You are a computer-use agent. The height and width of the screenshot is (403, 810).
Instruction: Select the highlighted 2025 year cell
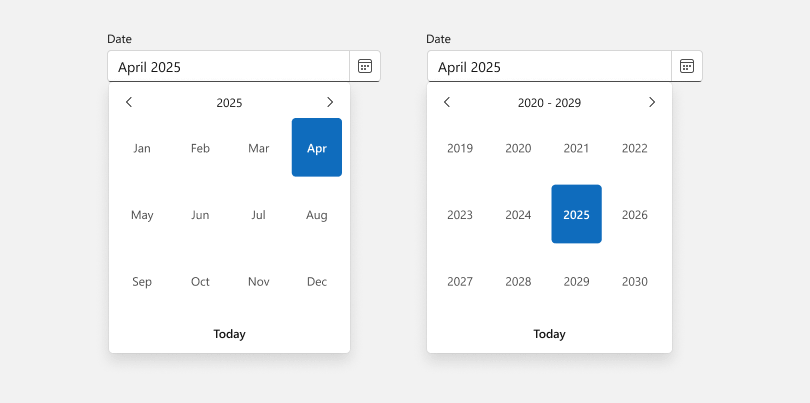click(576, 214)
